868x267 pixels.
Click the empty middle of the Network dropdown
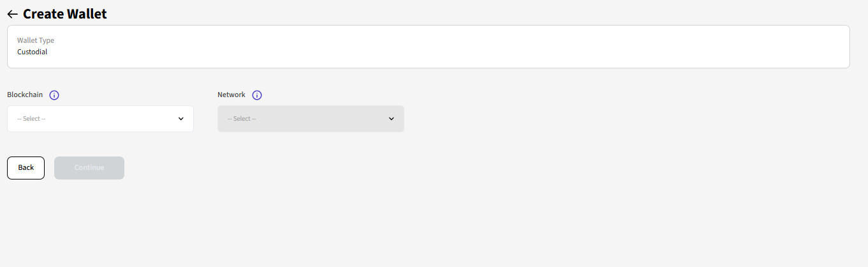(319, 119)
